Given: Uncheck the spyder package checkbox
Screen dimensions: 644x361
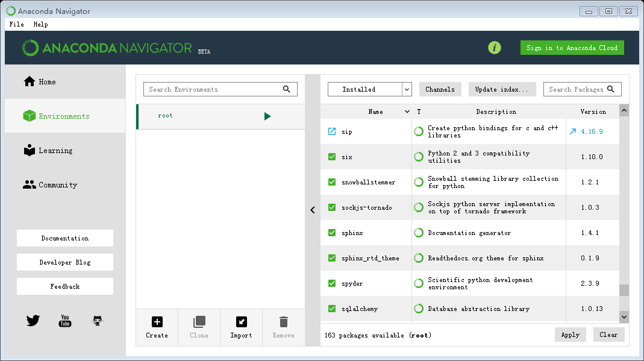Looking at the screenshot, I should click(332, 283).
